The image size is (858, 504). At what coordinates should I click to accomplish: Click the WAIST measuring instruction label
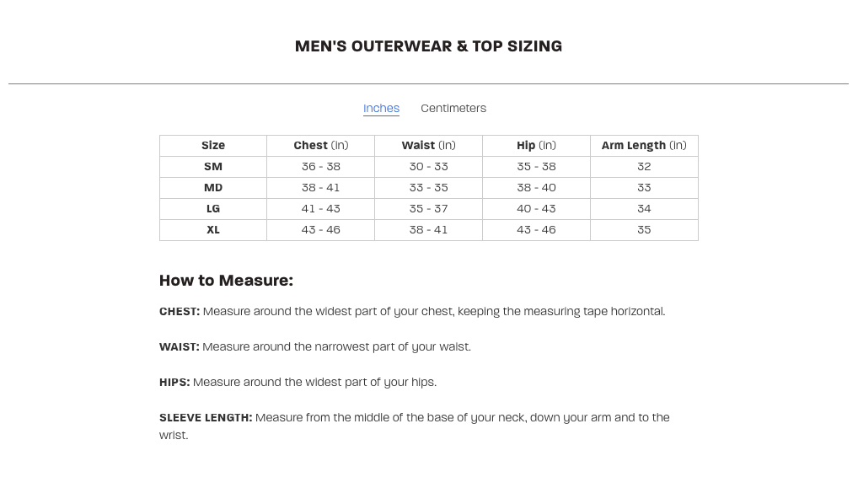point(180,346)
